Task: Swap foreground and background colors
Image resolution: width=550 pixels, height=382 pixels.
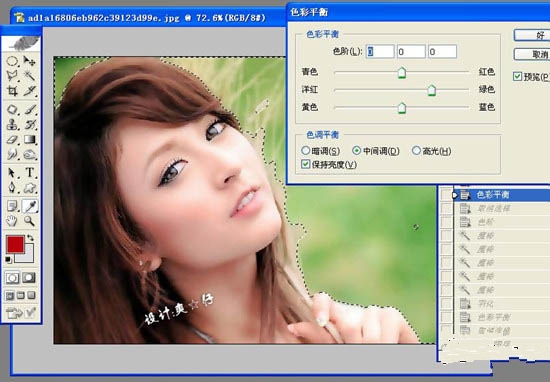Action: 31,238
